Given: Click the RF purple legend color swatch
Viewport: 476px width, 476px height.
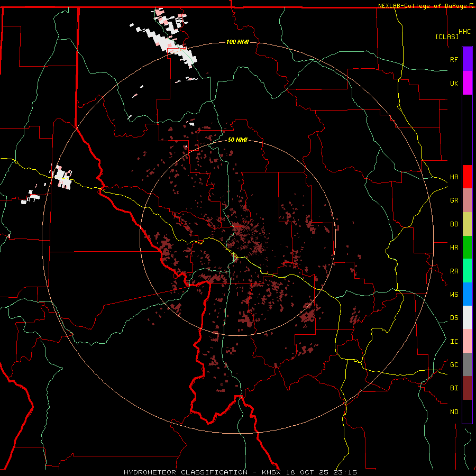Looking at the screenshot, I should 467,59.
